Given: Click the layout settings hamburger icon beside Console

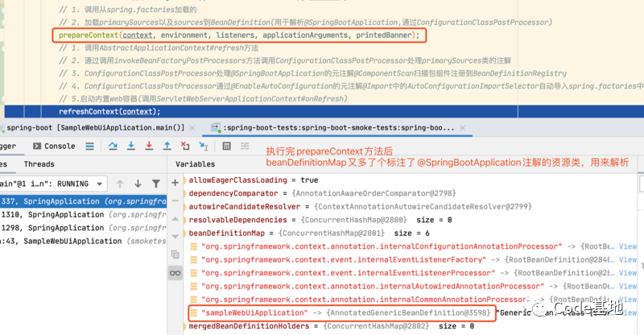Looking at the screenshot, I should pyautogui.click(x=89, y=147).
